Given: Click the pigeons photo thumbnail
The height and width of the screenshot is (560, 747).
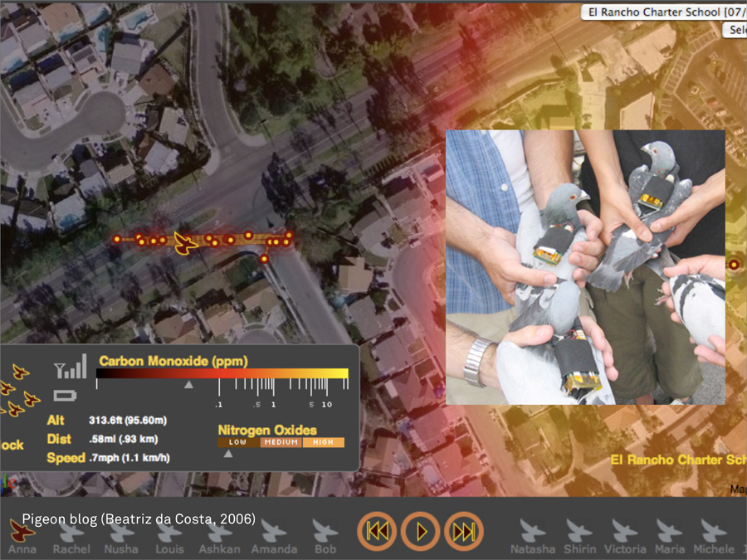Looking at the screenshot, I should (585, 266).
